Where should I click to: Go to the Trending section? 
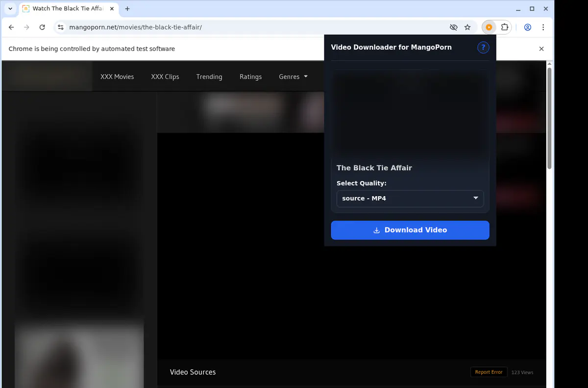click(x=209, y=77)
